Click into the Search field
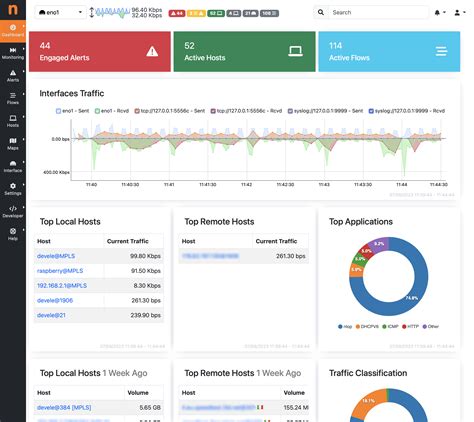474x422 pixels. pos(378,12)
